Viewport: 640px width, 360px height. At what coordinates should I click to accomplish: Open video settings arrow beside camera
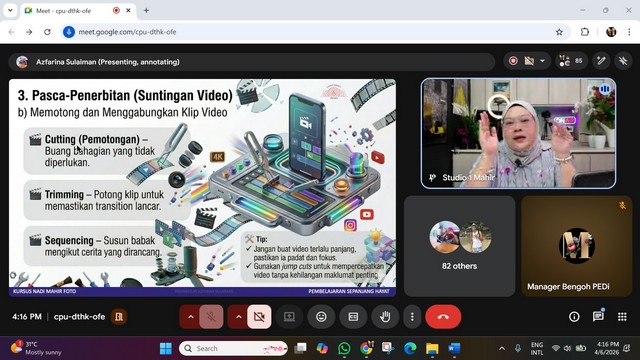[x=238, y=317]
